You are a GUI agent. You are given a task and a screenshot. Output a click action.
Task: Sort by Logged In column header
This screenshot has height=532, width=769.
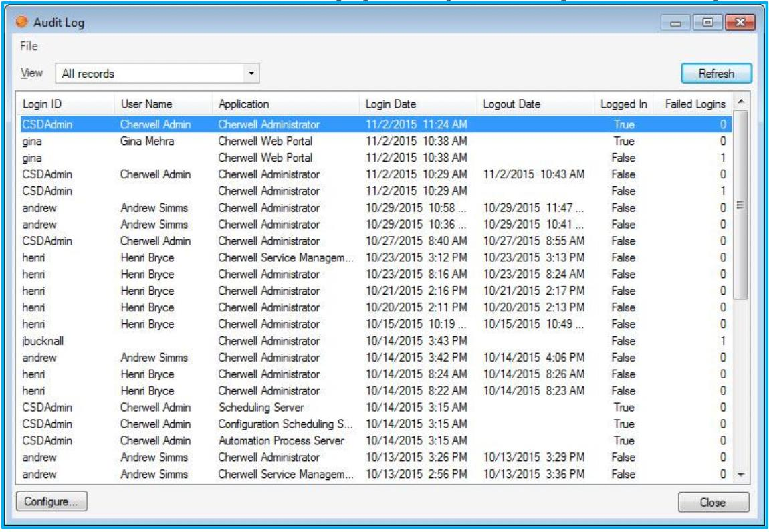click(x=623, y=104)
